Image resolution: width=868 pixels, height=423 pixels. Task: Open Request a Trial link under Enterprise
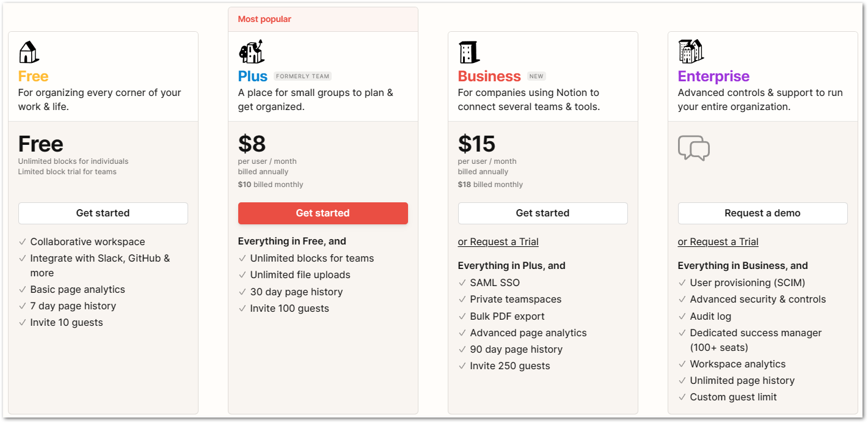click(x=718, y=242)
